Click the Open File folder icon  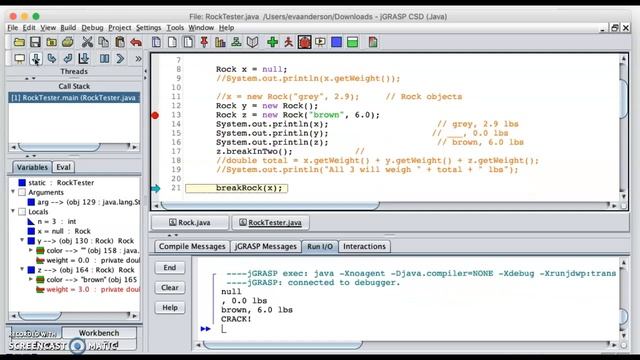[x=19, y=42]
